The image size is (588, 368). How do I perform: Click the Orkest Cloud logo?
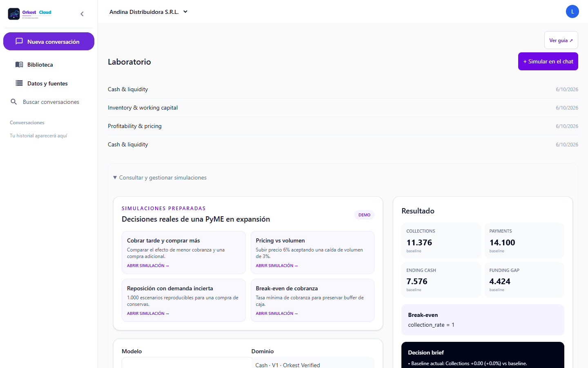(30, 14)
